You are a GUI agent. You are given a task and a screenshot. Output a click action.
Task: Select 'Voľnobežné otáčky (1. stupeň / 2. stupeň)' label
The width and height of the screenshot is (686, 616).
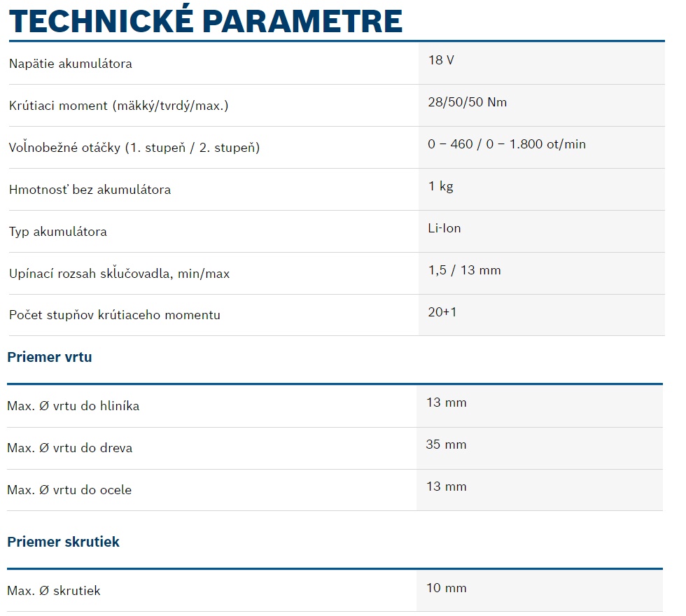pyautogui.click(x=134, y=148)
